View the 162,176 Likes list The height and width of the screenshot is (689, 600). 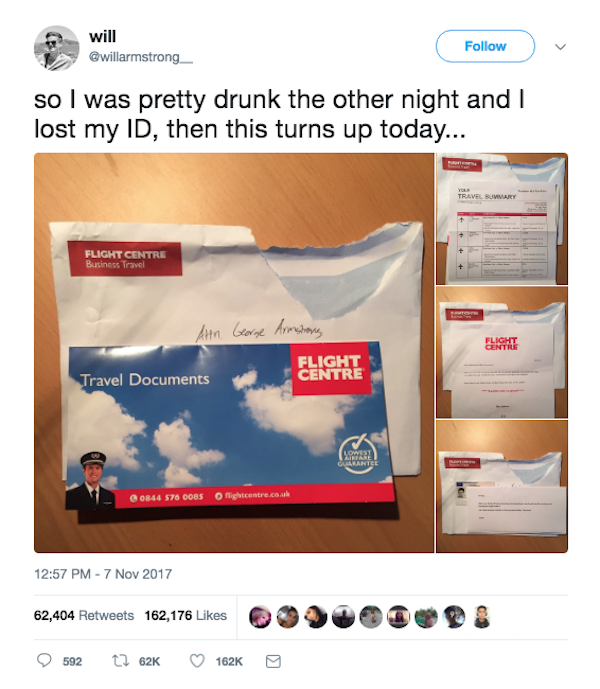click(x=186, y=615)
